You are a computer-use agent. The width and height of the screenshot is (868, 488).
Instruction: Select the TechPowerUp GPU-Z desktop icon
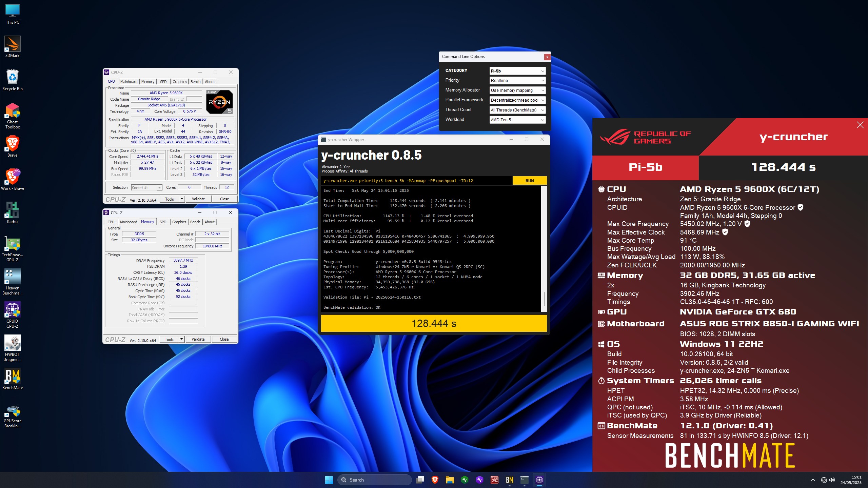pos(13,248)
